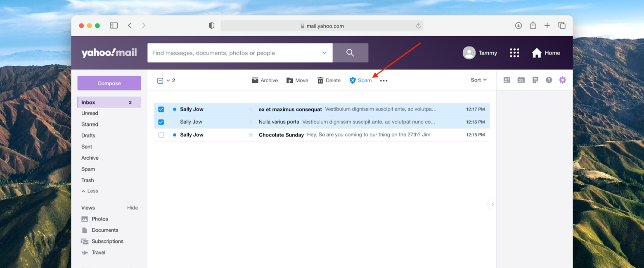Reload the page via refresh icon
Viewport: 644px width, 268px height.
[418, 26]
